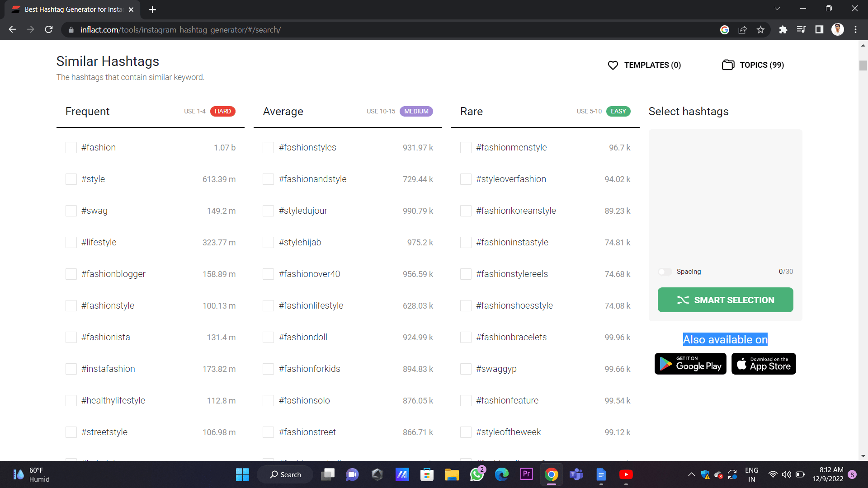Click the browser back navigation arrow
The width and height of the screenshot is (868, 488).
pos(12,30)
